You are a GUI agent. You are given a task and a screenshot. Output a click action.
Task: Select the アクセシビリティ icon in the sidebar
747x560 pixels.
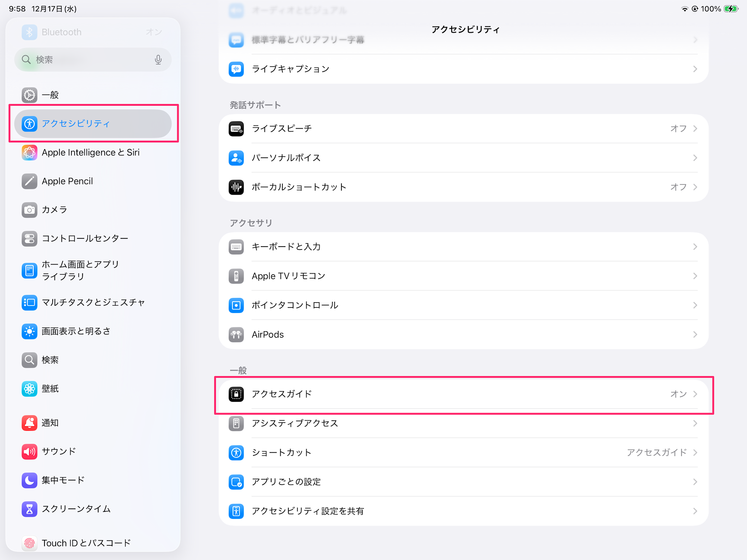[30, 124]
